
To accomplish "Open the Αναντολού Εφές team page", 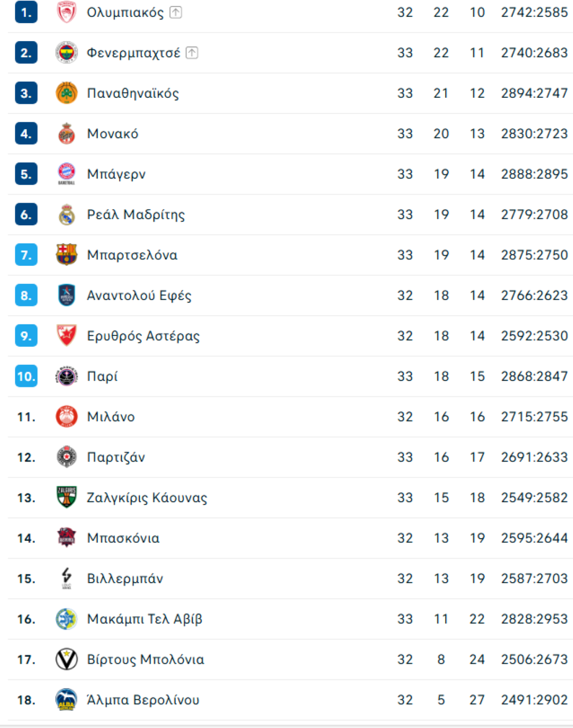I will point(139,295).
